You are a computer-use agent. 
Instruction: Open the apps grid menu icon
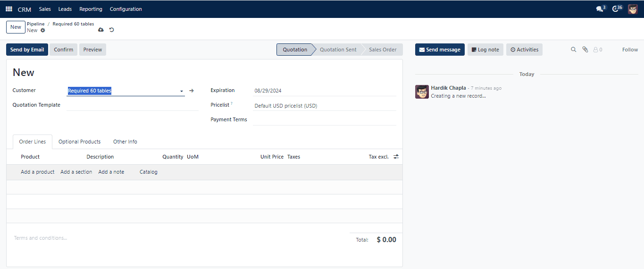click(9, 9)
